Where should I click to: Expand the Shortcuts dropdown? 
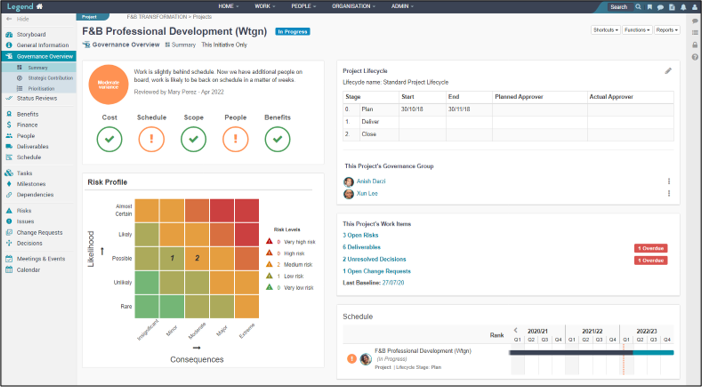tap(606, 30)
